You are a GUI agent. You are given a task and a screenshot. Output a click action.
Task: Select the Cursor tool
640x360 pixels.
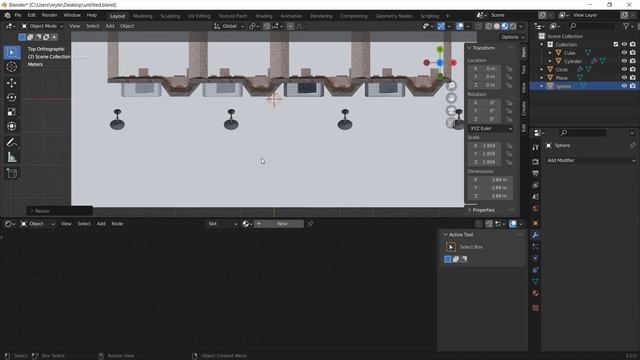point(12,67)
